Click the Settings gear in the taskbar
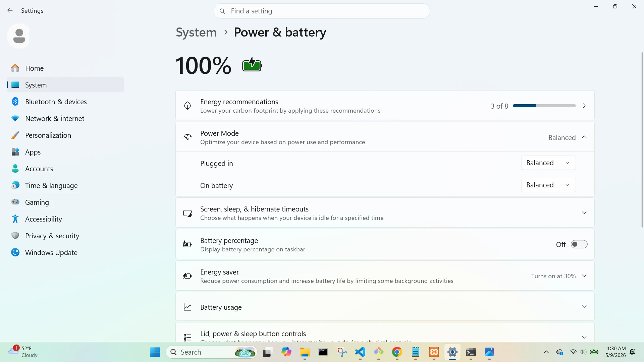 tap(452, 352)
